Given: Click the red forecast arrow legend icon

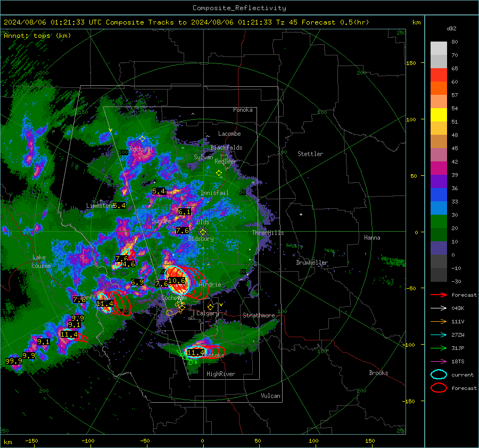Looking at the screenshot, I should point(439,295).
